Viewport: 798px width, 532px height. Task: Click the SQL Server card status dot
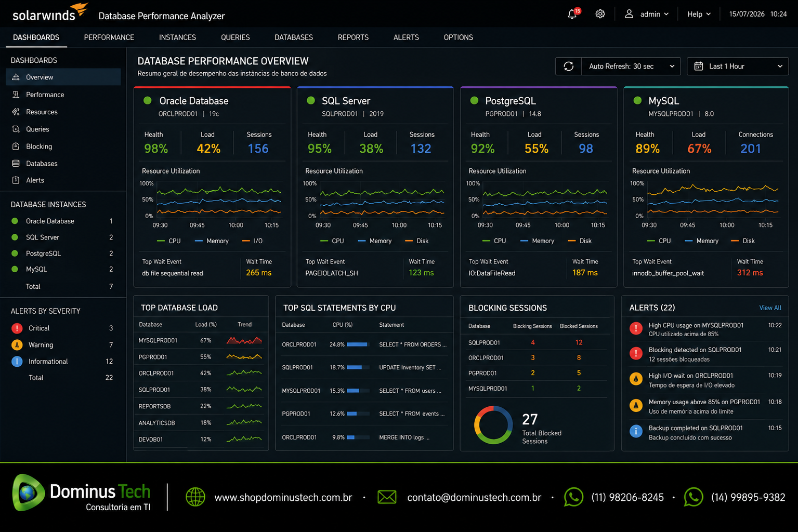(311, 100)
